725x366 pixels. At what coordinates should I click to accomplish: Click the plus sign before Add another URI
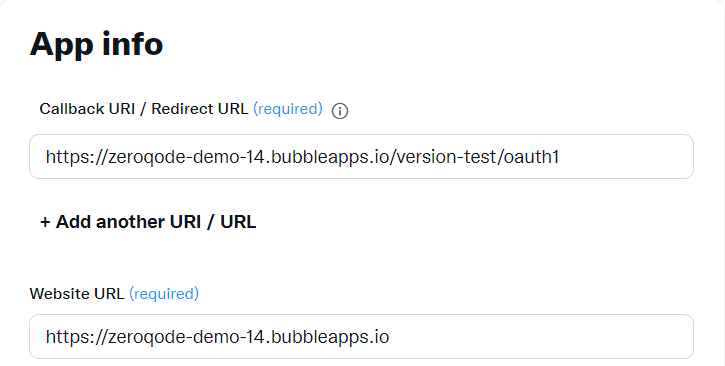click(45, 222)
